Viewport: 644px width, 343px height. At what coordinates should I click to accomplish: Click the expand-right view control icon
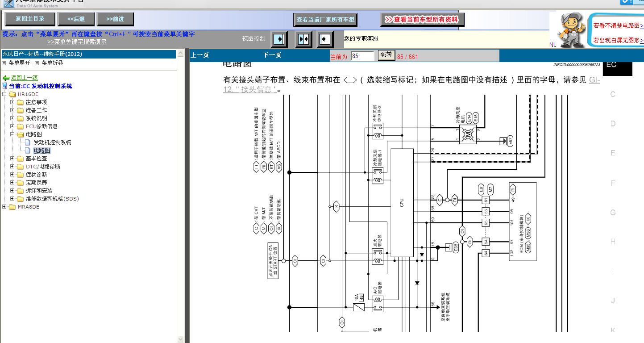coord(279,39)
